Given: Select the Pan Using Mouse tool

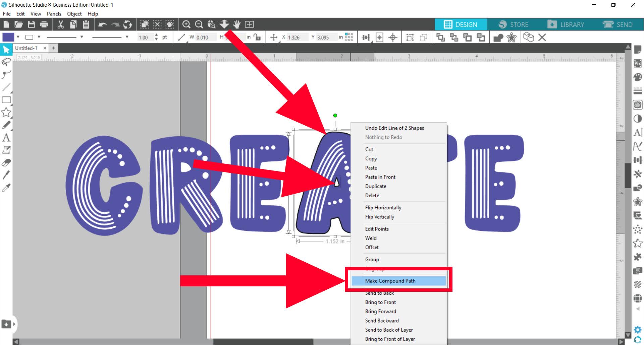Looking at the screenshot, I should click(x=237, y=24).
